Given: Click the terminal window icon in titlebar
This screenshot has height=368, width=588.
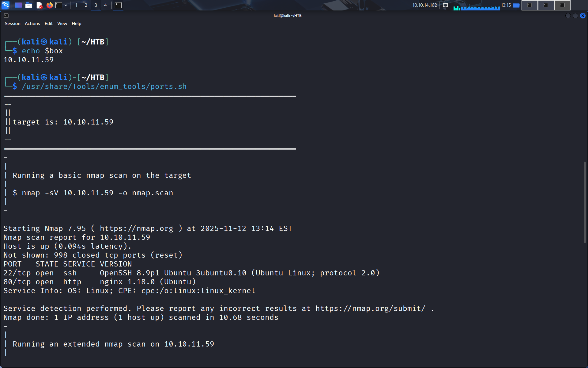Looking at the screenshot, I should [x=6, y=16].
